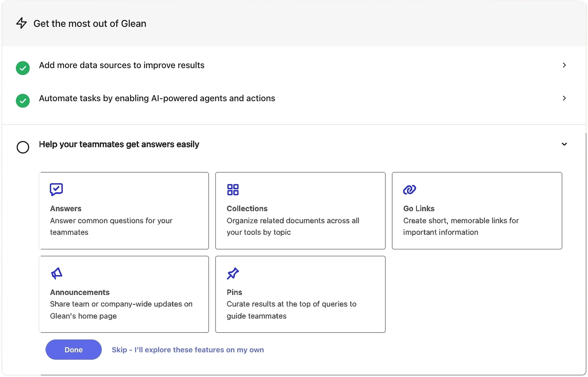Click green checkmark beside Add more data sources
Image resolution: width=588 pixels, height=377 pixels.
click(x=23, y=68)
